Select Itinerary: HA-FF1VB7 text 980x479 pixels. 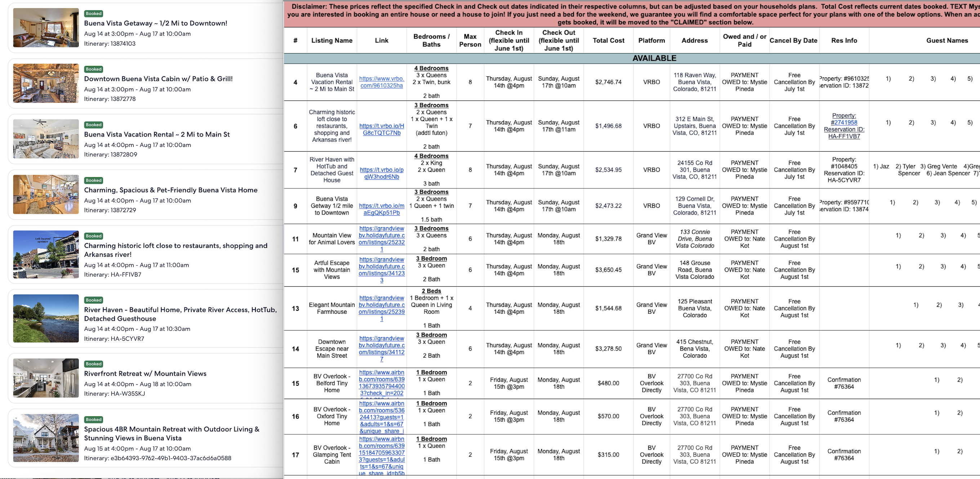(x=113, y=274)
